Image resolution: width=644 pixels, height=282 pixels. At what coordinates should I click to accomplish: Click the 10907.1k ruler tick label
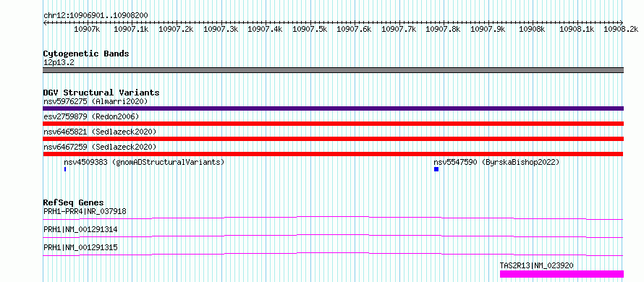(x=131, y=29)
